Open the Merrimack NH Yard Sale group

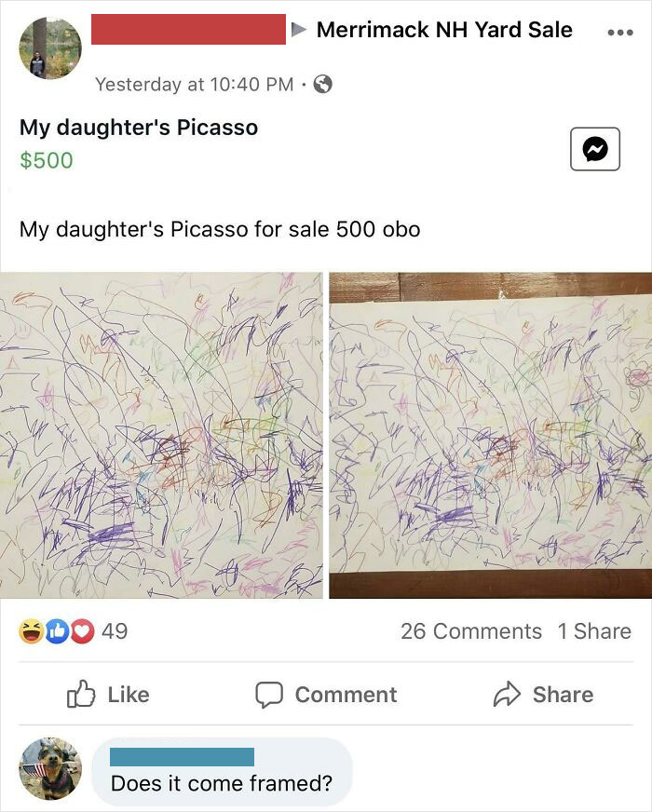(444, 29)
